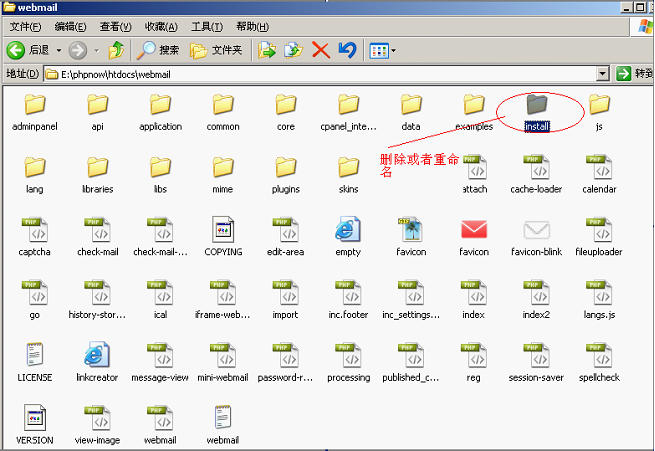Select the highlighted install folder
Viewport: 655px width, 451px height.
click(x=537, y=112)
